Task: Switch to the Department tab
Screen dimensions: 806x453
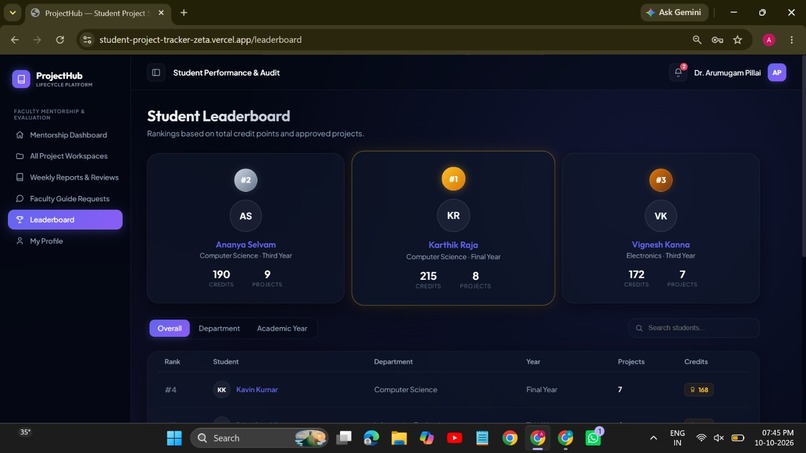Action: 219,328
